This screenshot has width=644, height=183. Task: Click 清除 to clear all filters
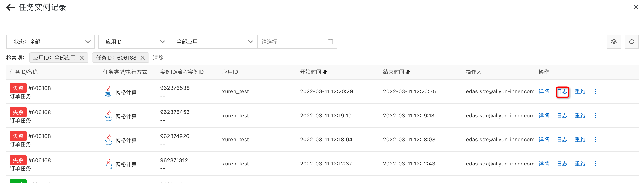(x=158, y=58)
